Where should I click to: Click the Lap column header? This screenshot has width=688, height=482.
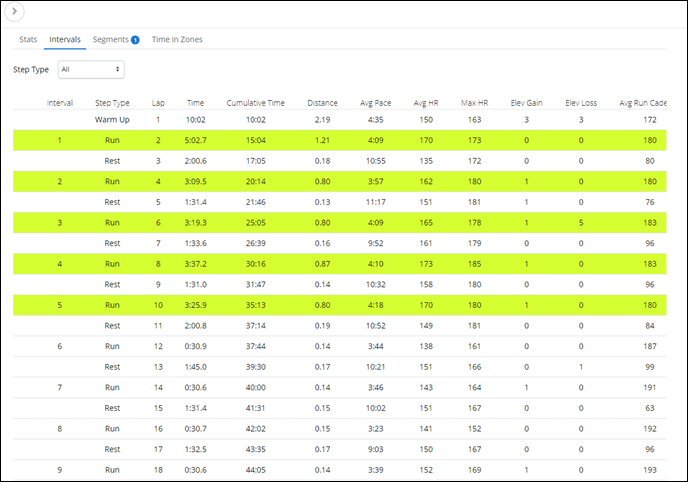click(158, 103)
